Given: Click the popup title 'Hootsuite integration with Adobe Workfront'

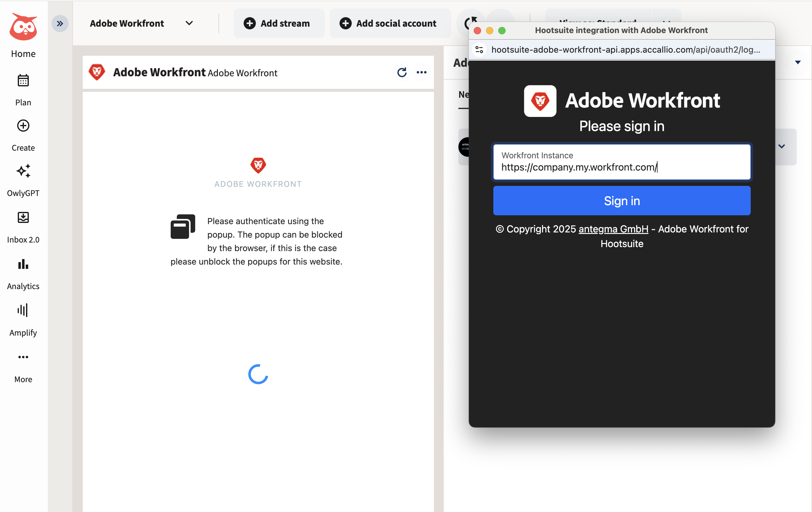Looking at the screenshot, I should 621,30.
